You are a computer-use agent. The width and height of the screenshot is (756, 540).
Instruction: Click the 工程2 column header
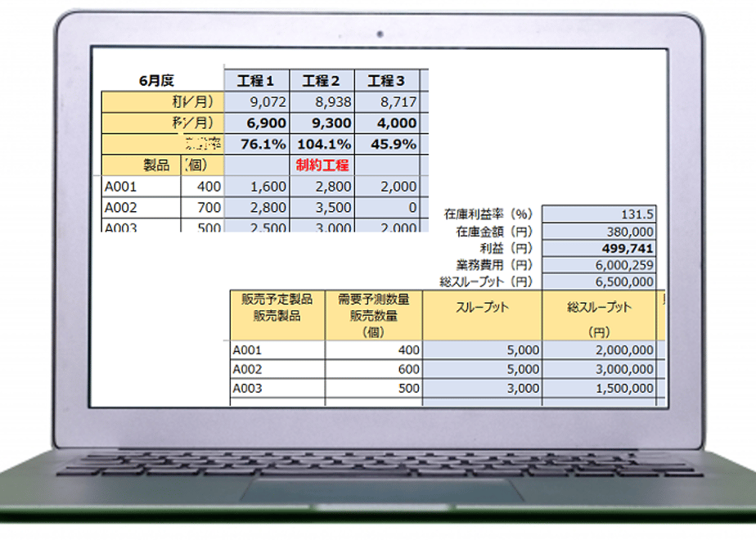coord(322,80)
